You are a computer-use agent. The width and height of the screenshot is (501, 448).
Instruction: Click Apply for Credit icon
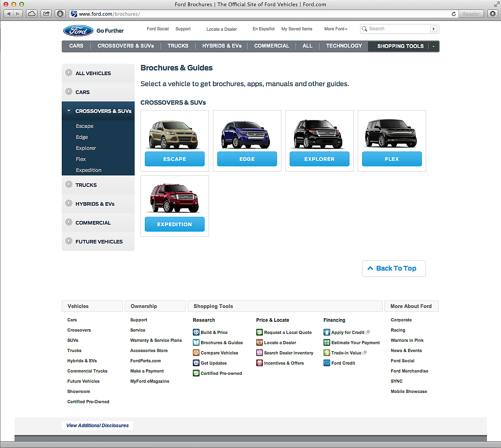coord(327,332)
